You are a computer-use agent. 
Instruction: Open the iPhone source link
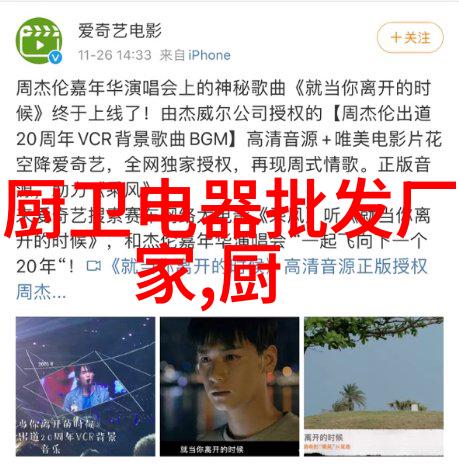[x=209, y=55]
